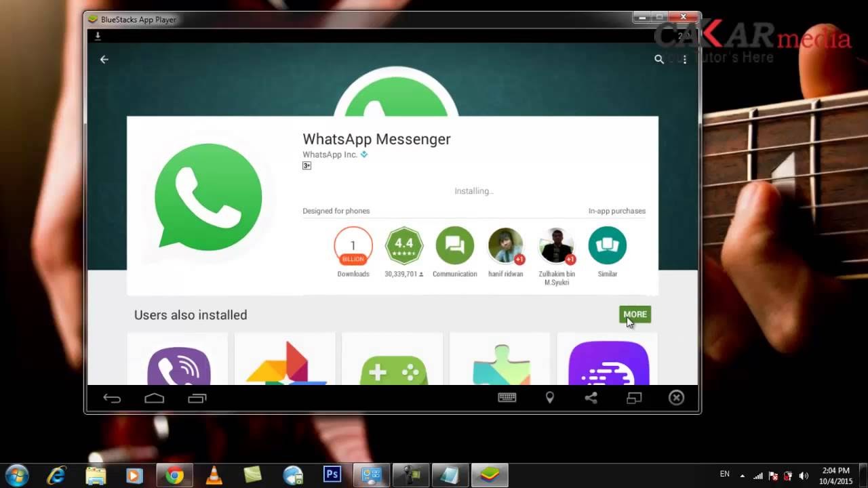Open the Similar apps badge
Screen dimensions: 868x488
click(x=608, y=246)
